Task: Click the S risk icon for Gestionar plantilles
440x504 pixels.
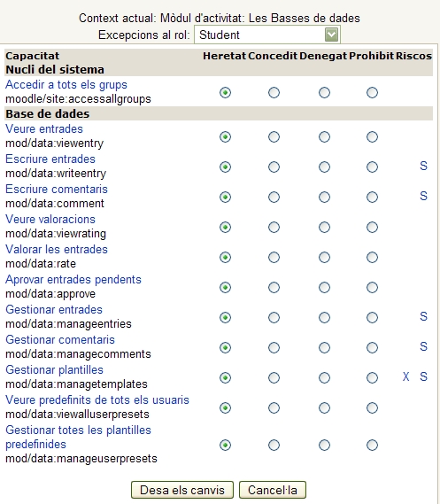Action: (x=423, y=376)
